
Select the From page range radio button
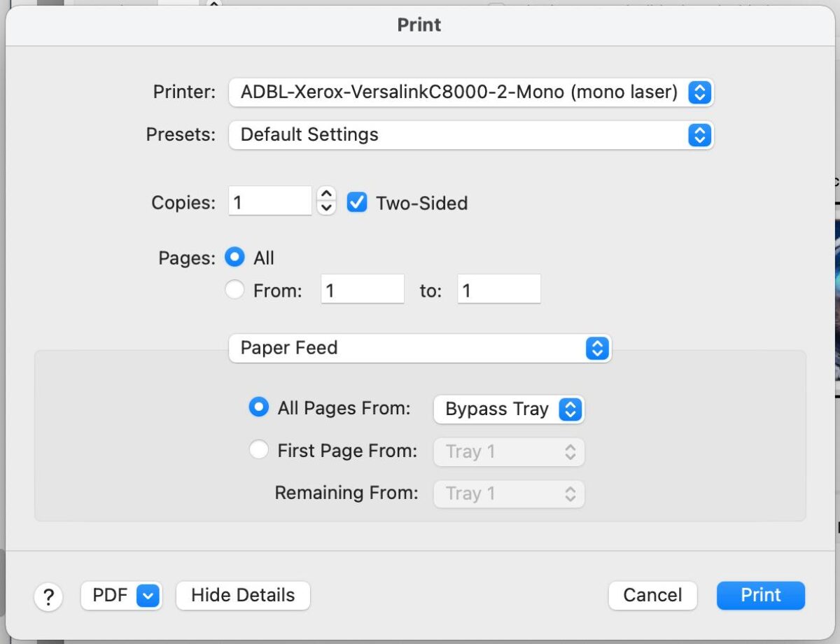coord(234,290)
